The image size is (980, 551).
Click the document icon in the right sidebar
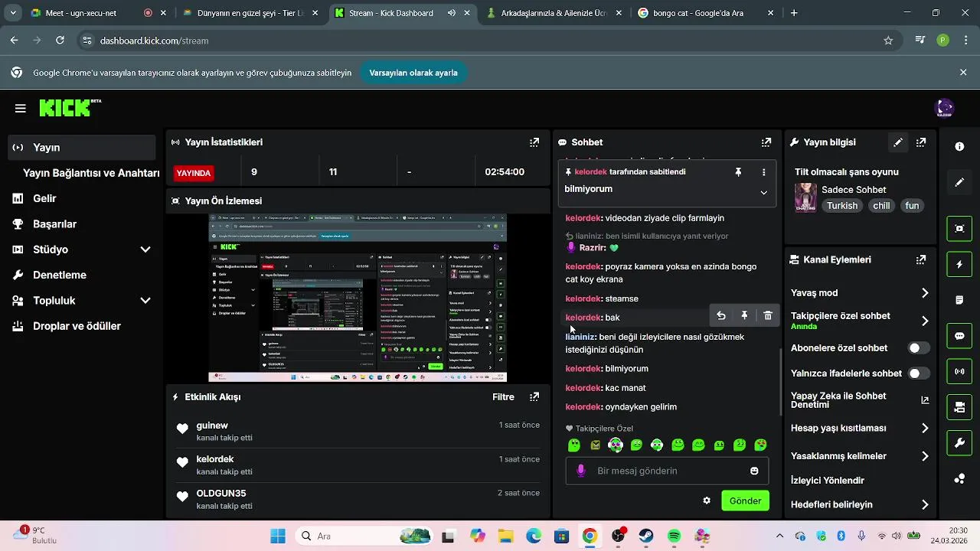point(959,300)
